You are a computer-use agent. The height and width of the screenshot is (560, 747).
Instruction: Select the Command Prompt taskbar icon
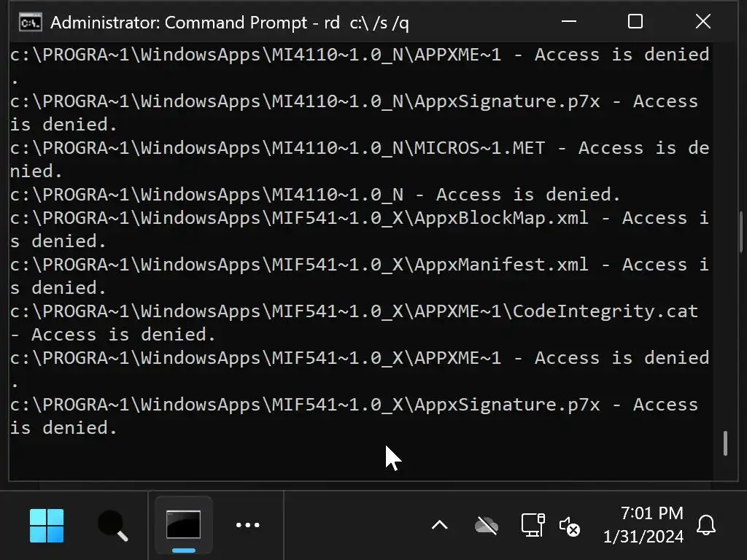pos(183,525)
